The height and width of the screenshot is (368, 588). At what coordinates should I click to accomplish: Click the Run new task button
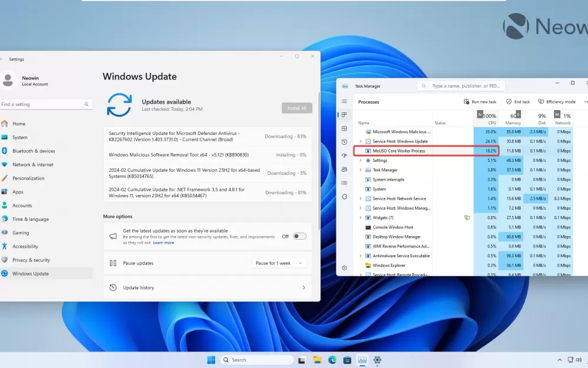point(480,102)
